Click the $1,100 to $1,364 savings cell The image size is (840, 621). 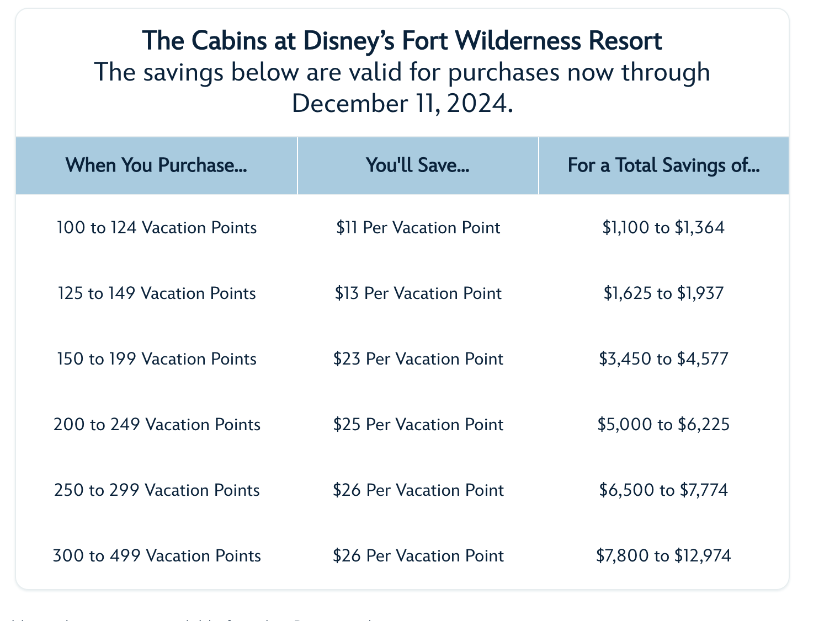tap(663, 228)
